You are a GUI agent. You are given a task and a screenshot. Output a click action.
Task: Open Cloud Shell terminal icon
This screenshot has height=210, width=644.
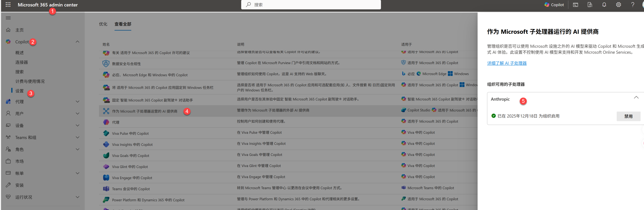(575, 5)
